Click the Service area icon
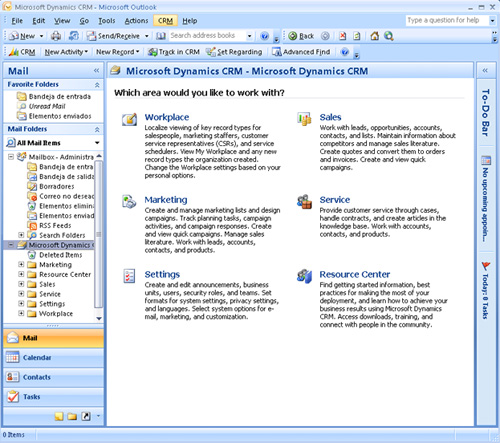Screen dimensions: 500x443 [x=304, y=202]
